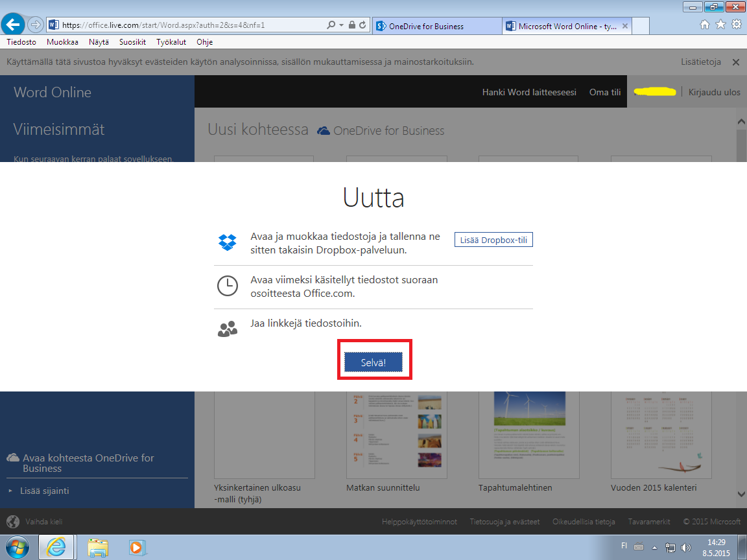Click the volume speaker tray icon
Image resolution: width=747 pixels, height=560 pixels.
point(686,548)
